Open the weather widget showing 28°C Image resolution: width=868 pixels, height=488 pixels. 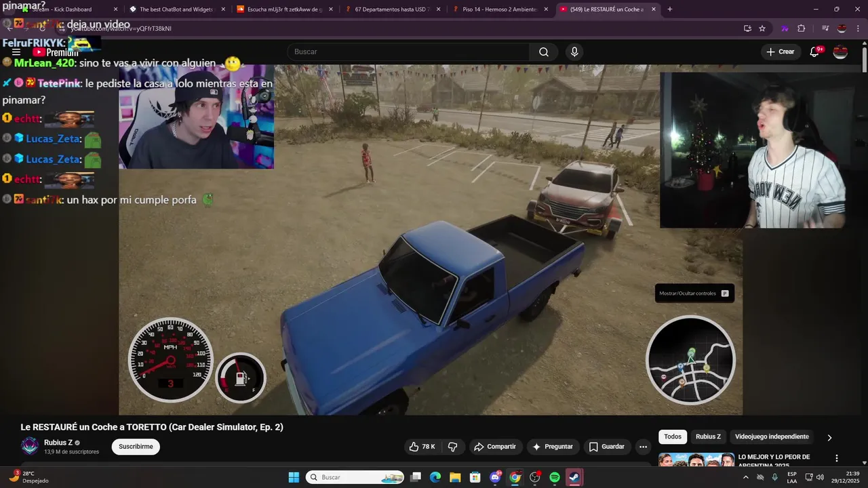pyautogui.click(x=28, y=477)
